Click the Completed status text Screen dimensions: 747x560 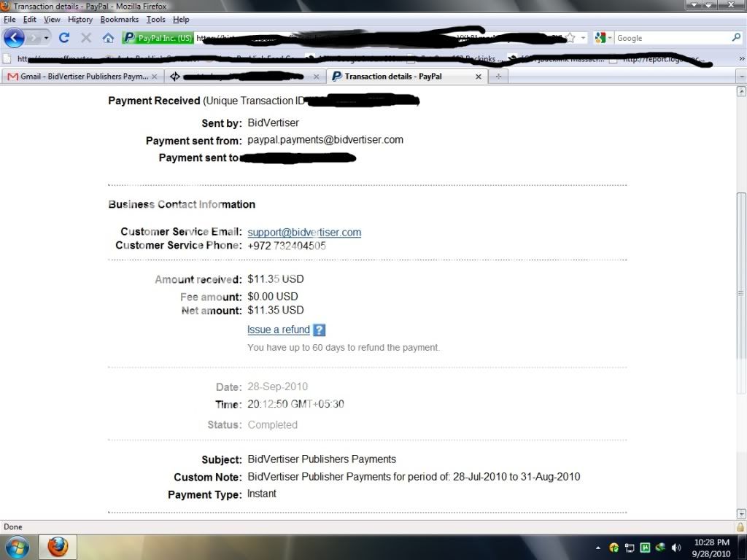tap(273, 425)
